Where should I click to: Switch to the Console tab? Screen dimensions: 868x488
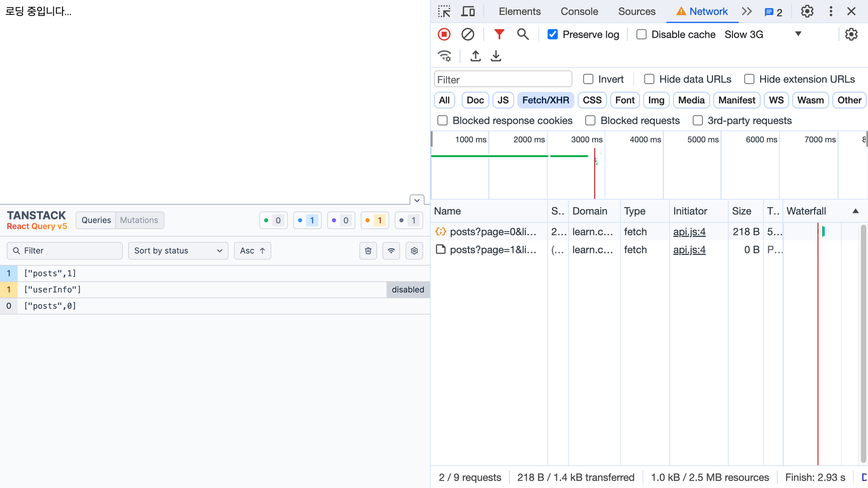pyautogui.click(x=579, y=11)
